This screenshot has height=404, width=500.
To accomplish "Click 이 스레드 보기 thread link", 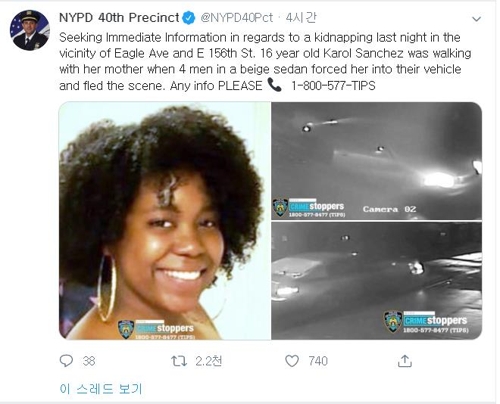I will click(x=101, y=389).
